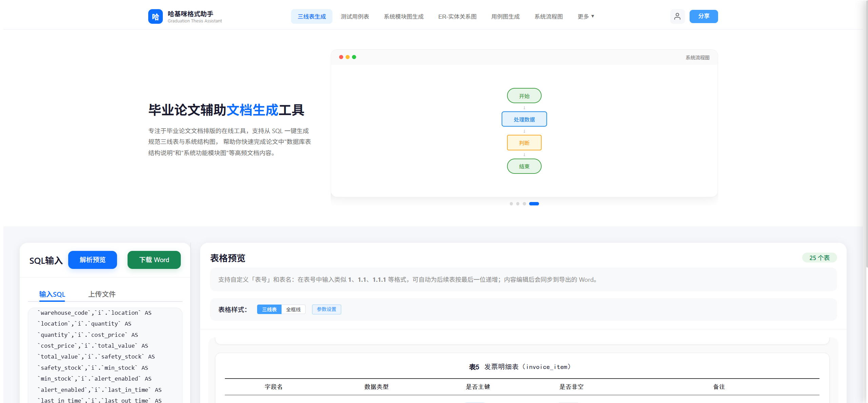
Task: Expand the 更多 dropdown menu
Action: [586, 16]
